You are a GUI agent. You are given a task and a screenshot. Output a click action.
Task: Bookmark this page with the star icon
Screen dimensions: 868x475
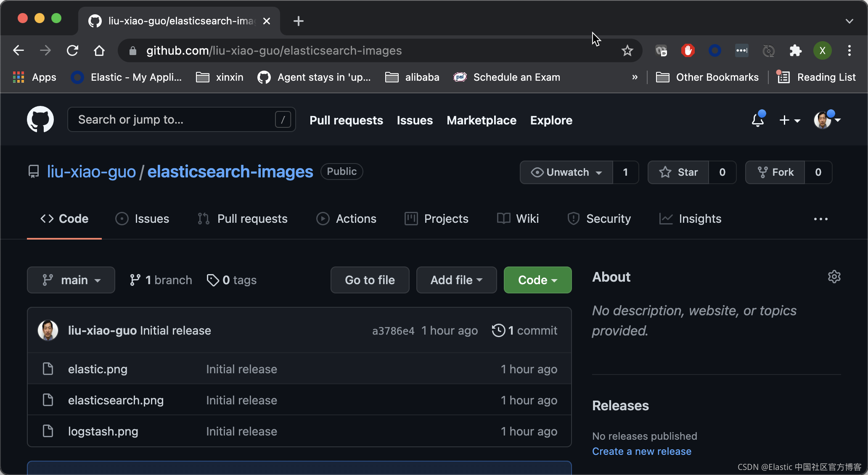[627, 50]
